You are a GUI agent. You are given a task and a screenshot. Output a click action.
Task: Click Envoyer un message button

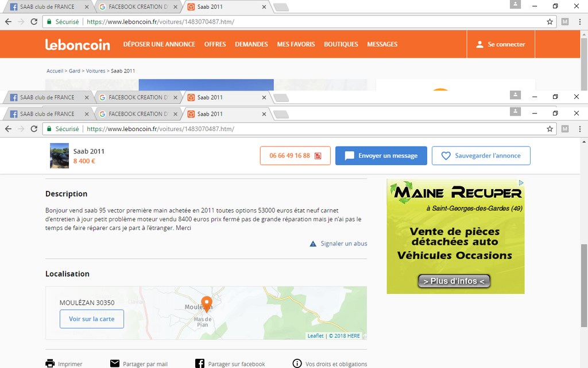click(x=381, y=155)
